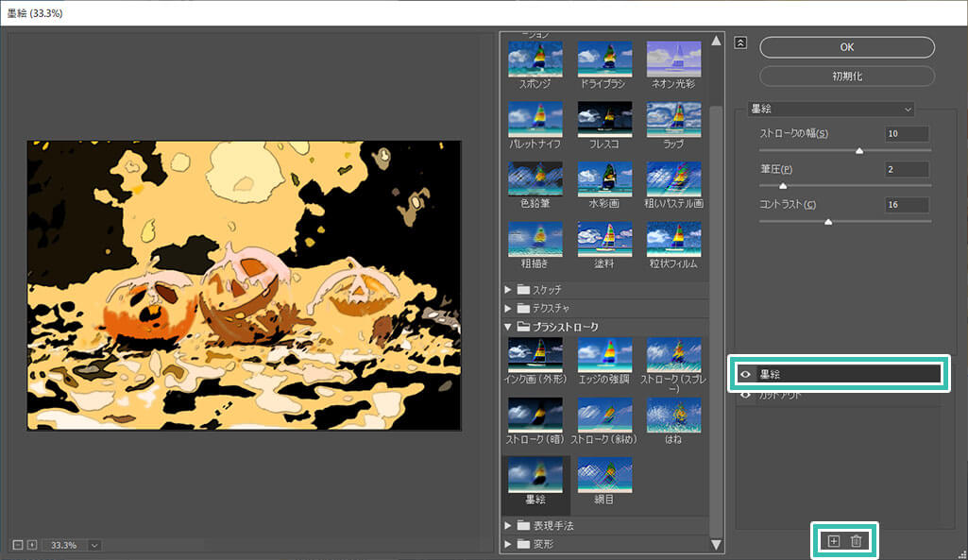Hide the 墨絵 effect layer via its eye
The width and height of the screenshot is (968, 560).
pos(747,374)
